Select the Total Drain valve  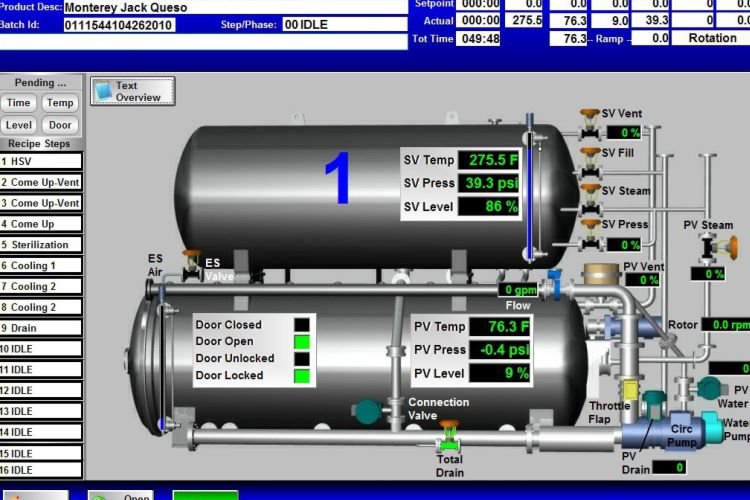449,438
